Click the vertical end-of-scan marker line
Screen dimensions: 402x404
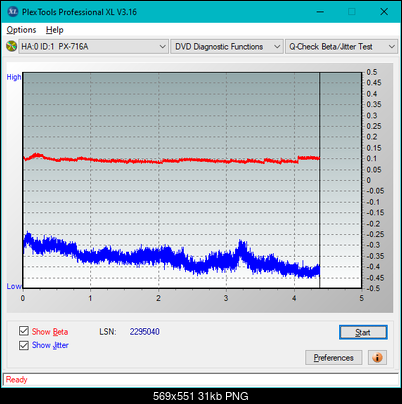[x=319, y=180]
